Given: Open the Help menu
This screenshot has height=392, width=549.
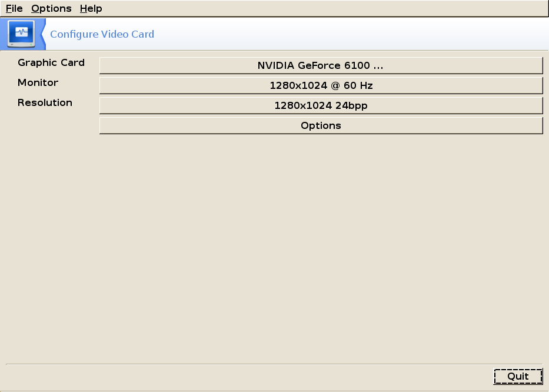Looking at the screenshot, I should pos(91,8).
